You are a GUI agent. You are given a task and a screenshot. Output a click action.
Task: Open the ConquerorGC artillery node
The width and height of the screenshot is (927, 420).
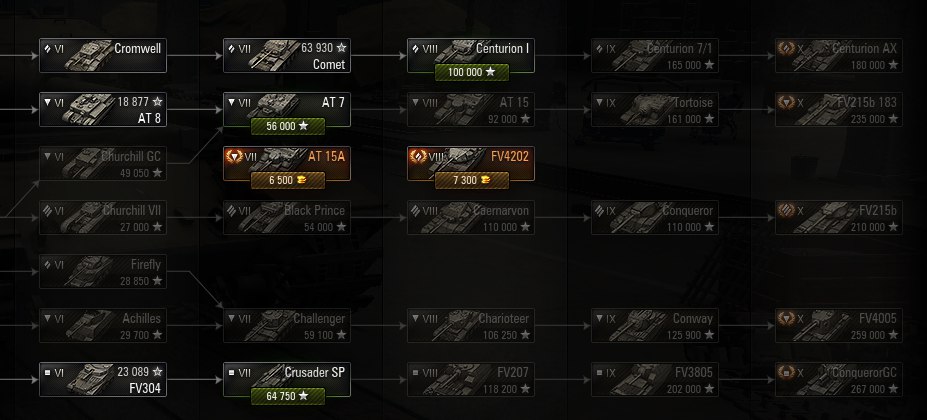(839, 379)
